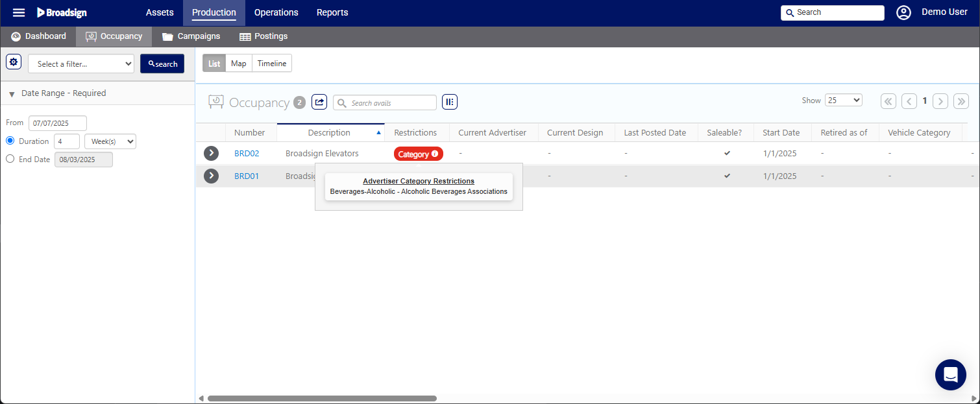This screenshot has width=980, height=404.
Task: Switch to Map view
Action: (x=239, y=63)
